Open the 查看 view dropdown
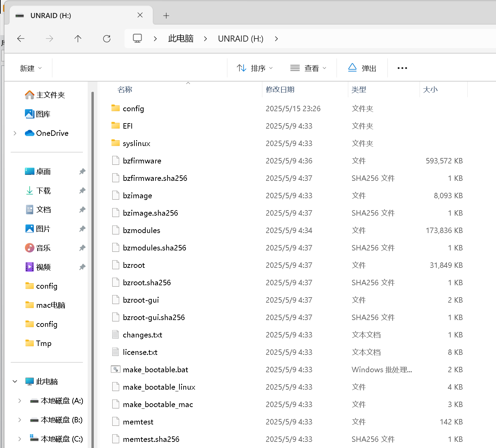 308,68
